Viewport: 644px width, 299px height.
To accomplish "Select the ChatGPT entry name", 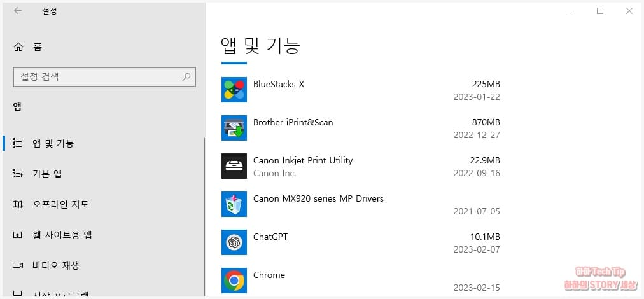I will (x=270, y=237).
